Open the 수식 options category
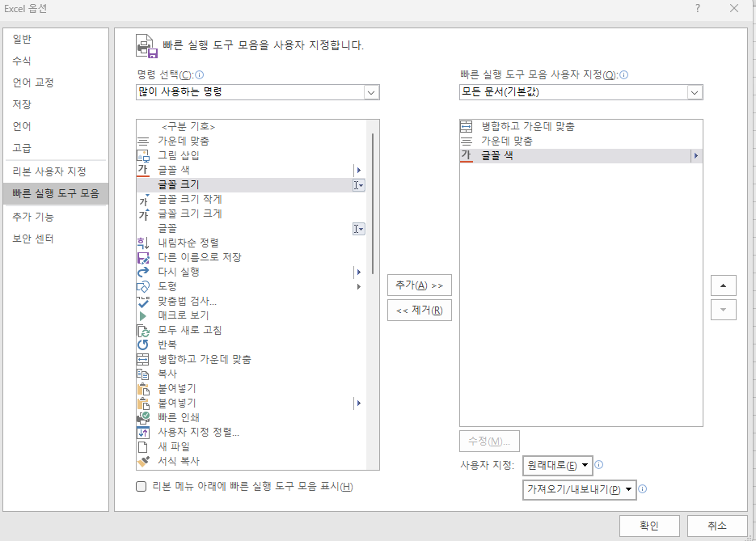 pyautogui.click(x=22, y=61)
